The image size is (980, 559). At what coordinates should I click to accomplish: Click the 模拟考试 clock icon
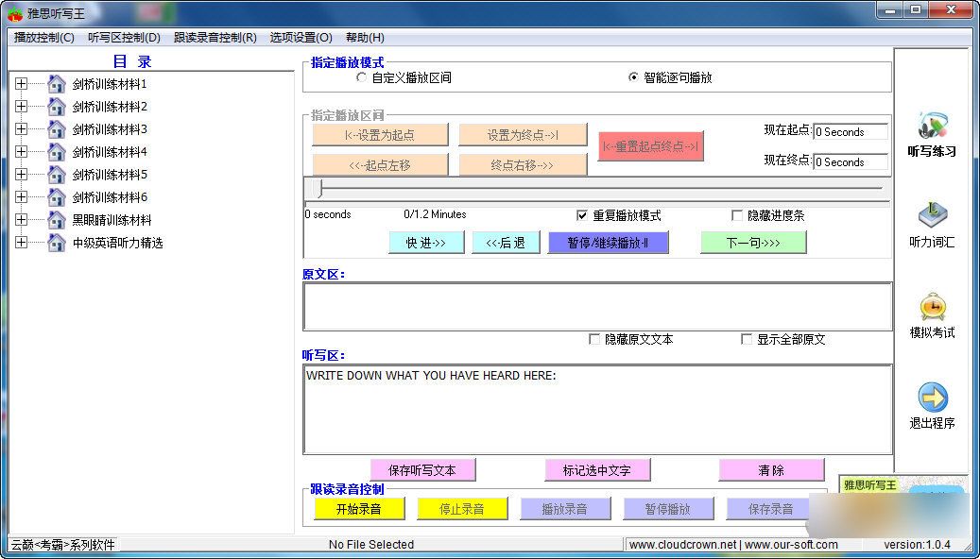click(x=932, y=307)
